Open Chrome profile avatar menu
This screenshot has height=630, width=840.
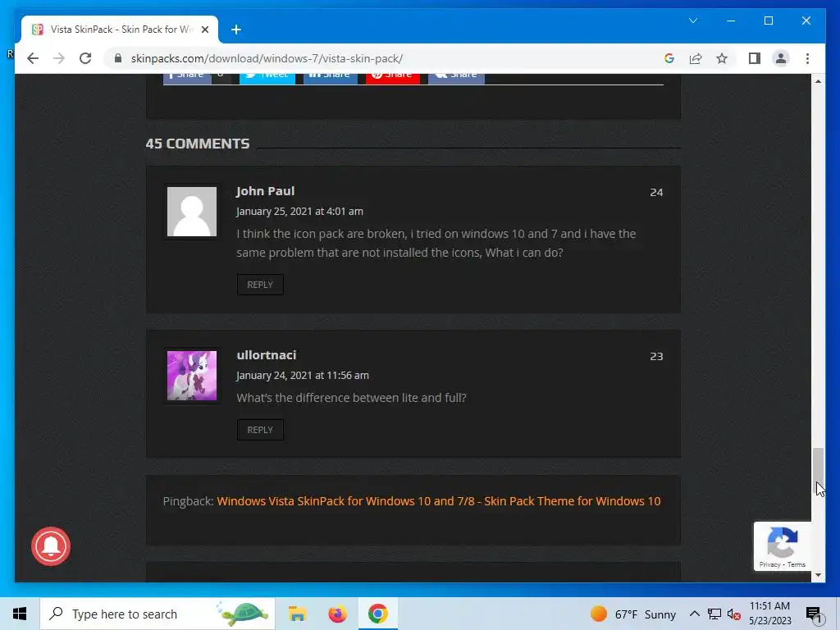[x=781, y=58]
